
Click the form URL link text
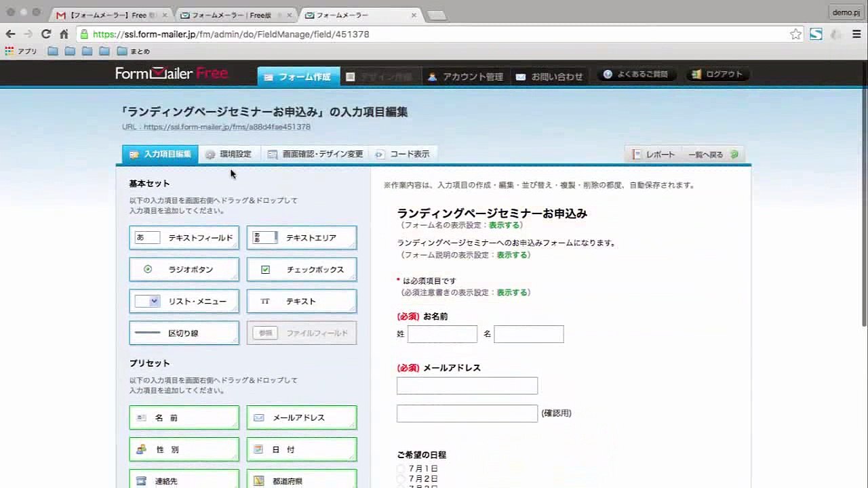[227, 127]
